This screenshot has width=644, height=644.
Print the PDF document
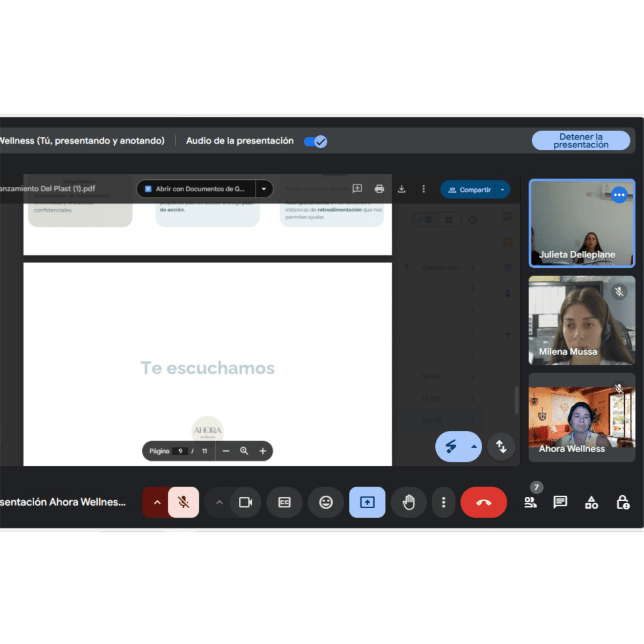click(x=379, y=189)
